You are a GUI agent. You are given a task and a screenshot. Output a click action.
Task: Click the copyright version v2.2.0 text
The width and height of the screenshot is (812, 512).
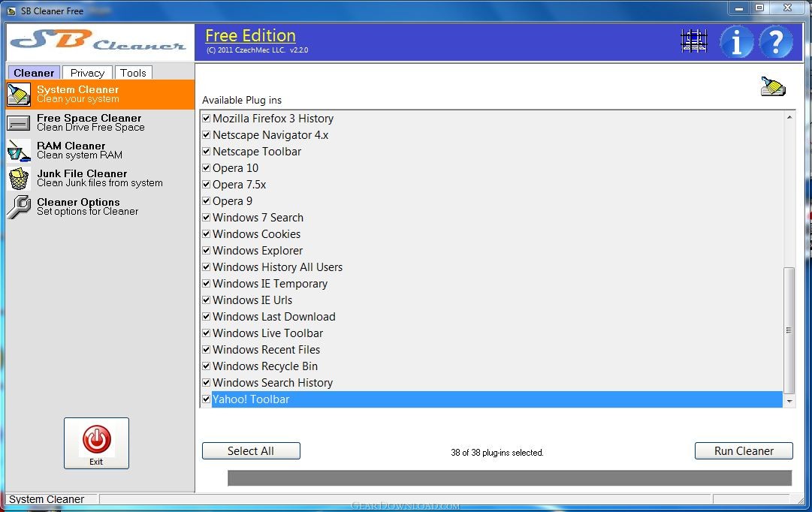(257, 50)
